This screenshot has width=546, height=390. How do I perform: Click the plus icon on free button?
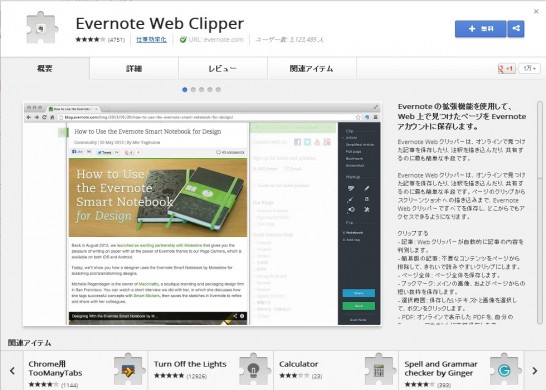point(472,29)
